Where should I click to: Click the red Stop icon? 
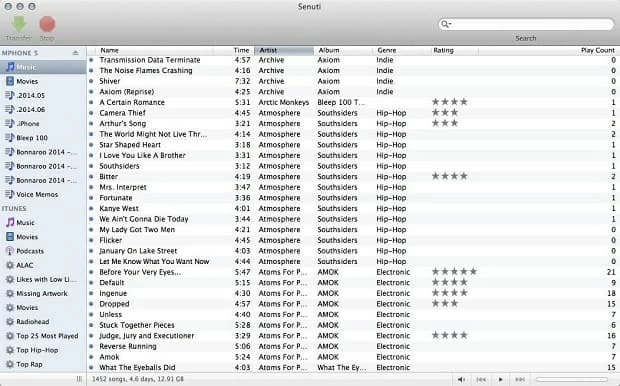click(x=47, y=24)
